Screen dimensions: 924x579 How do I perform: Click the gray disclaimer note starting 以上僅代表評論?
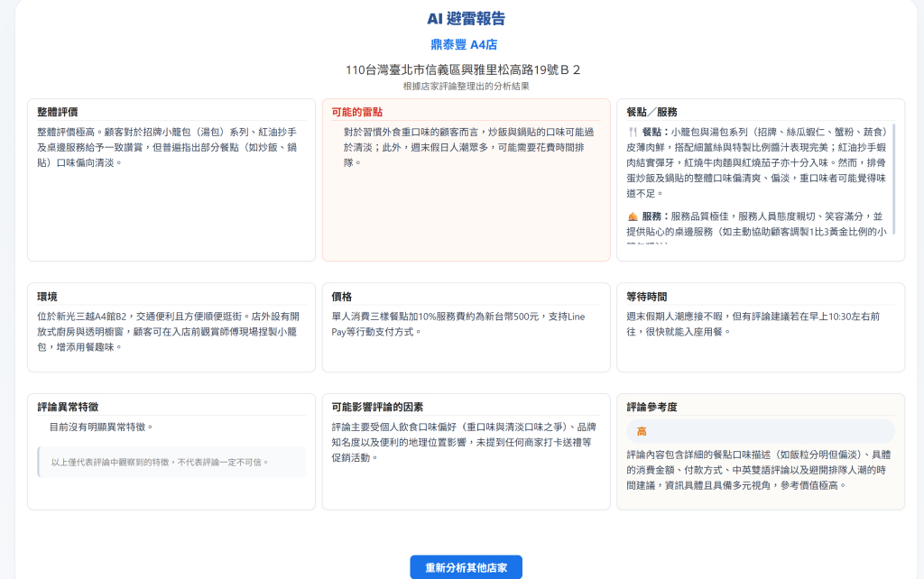[x=171, y=462]
